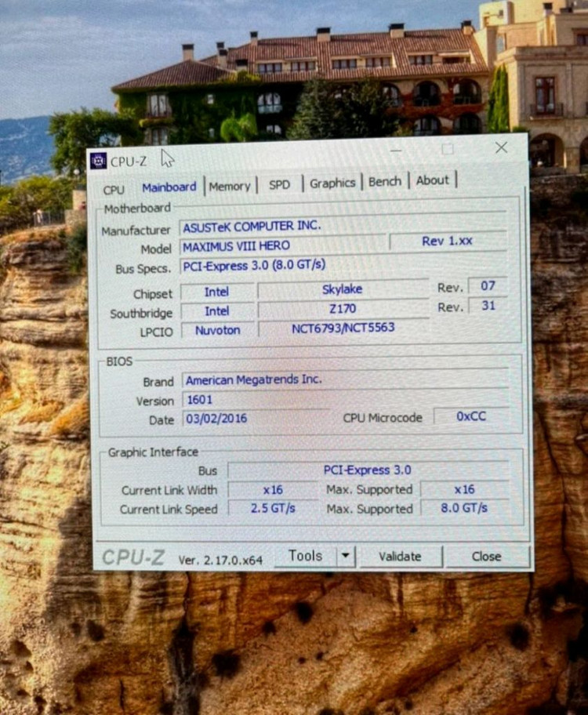Show the About tab
This screenshot has height=715, width=588.
[x=433, y=180]
